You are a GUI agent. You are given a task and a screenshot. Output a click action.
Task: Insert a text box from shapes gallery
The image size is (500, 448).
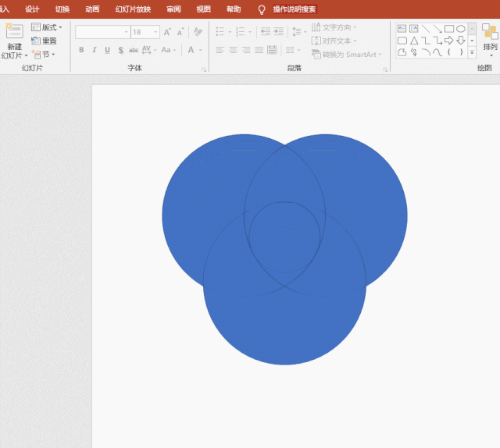pyautogui.click(x=402, y=29)
